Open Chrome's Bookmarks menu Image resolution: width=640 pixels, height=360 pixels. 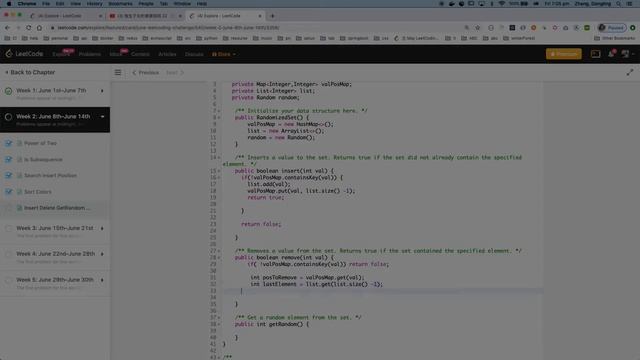pyautogui.click(x=120, y=4)
